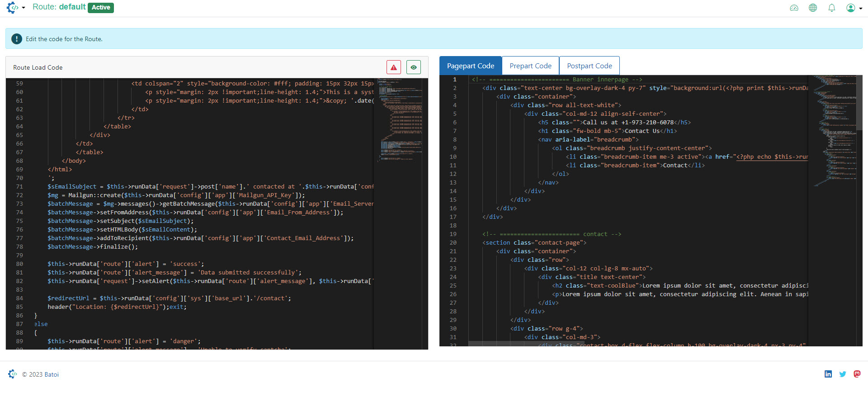868x397 pixels.
Task: Click the Active status badge
Action: (101, 7)
